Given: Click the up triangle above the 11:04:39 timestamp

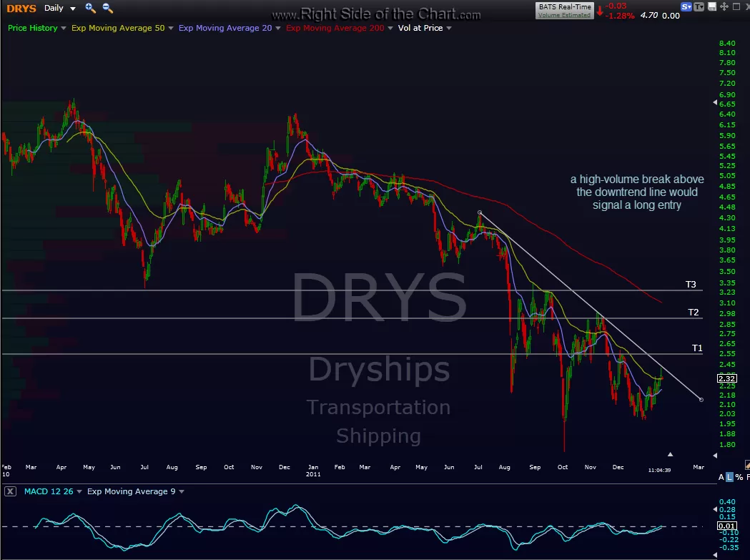Looking at the screenshot, I should [670, 454].
